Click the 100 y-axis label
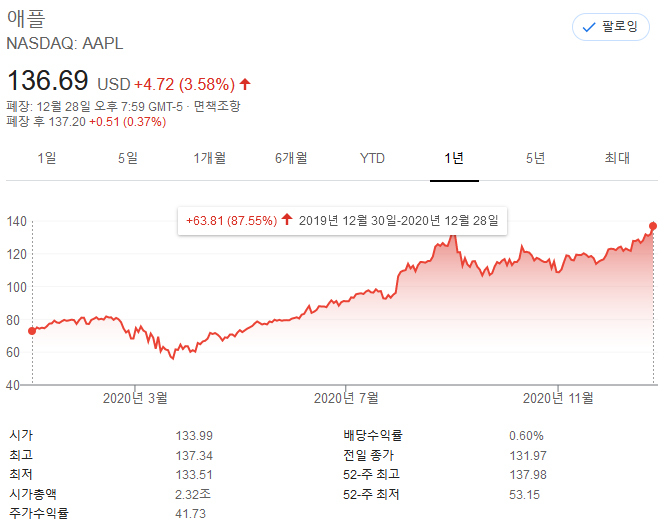Screen dimensions: 672x531 tap(16, 287)
